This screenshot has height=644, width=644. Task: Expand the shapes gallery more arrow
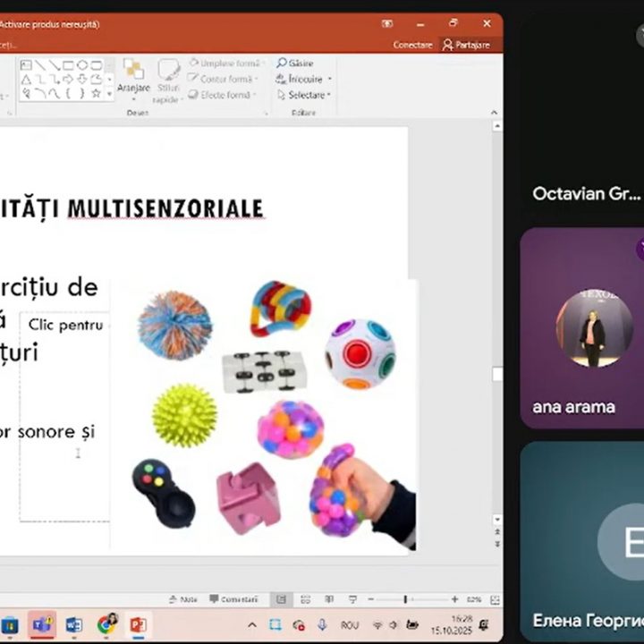(109, 93)
